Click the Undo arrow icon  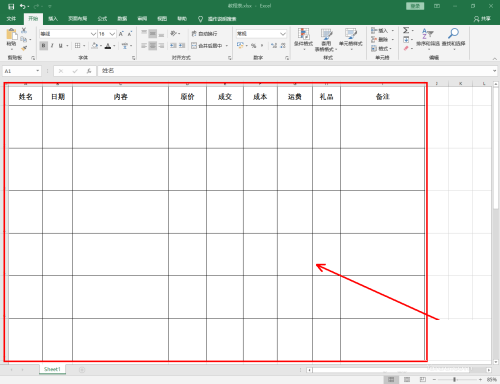(x=23, y=6)
